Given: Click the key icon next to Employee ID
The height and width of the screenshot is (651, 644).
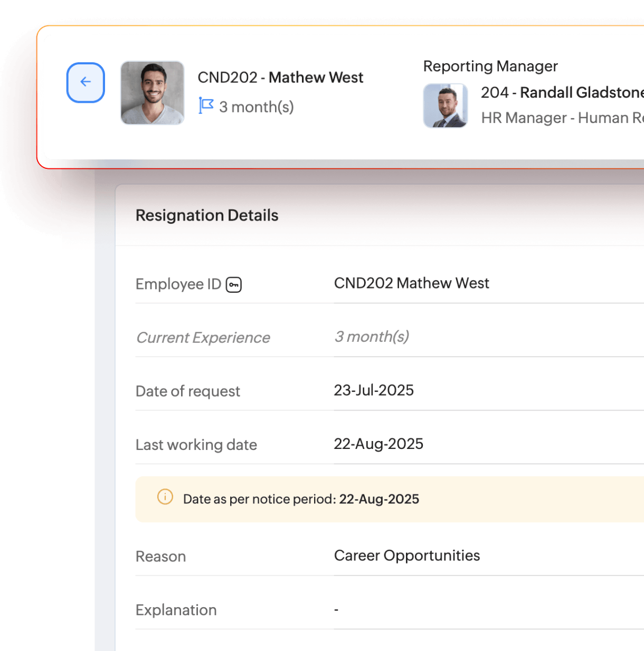Looking at the screenshot, I should [234, 284].
